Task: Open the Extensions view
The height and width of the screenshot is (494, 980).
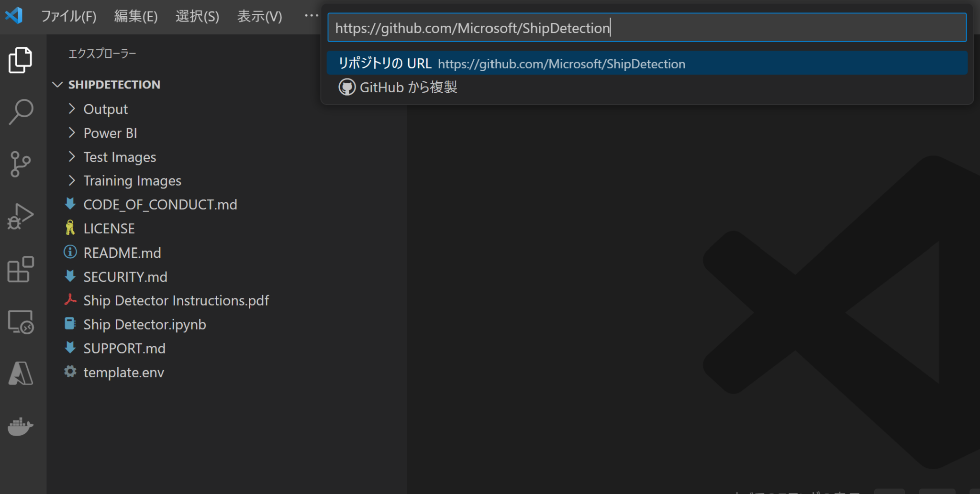Action: click(21, 269)
